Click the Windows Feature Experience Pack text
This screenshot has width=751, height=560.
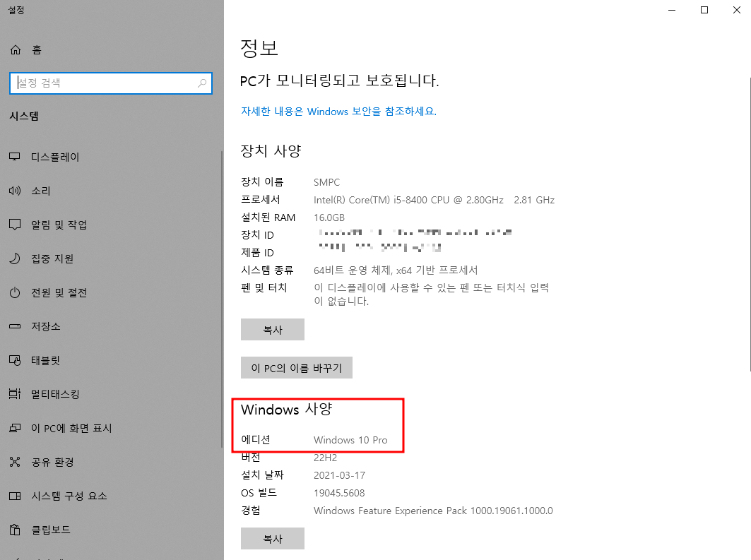(434, 511)
